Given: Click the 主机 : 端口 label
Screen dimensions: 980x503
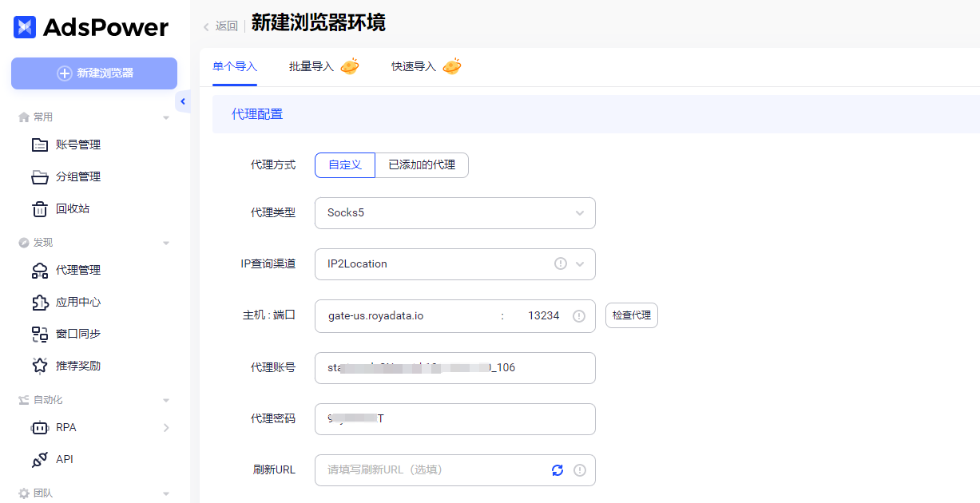Looking at the screenshot, I should [269, 315].
